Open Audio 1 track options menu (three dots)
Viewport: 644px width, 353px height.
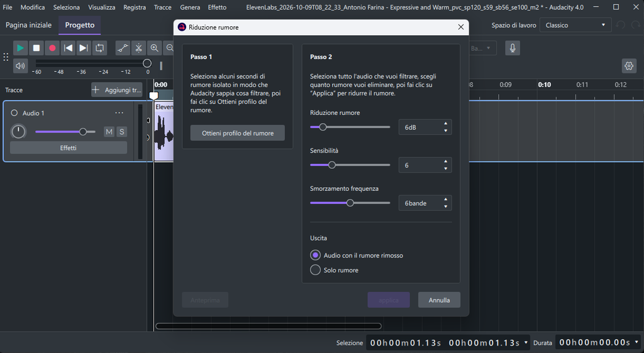coord(119,113)
